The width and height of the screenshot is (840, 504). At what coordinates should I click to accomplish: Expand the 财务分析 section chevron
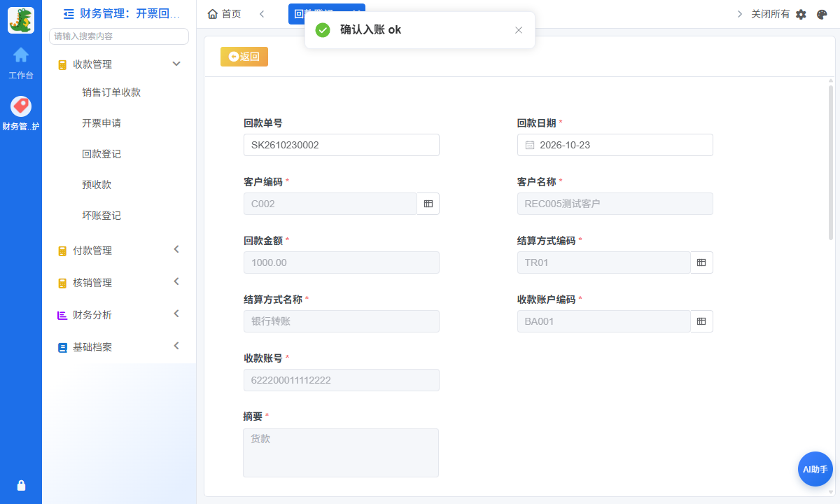(x=176, y=314)
